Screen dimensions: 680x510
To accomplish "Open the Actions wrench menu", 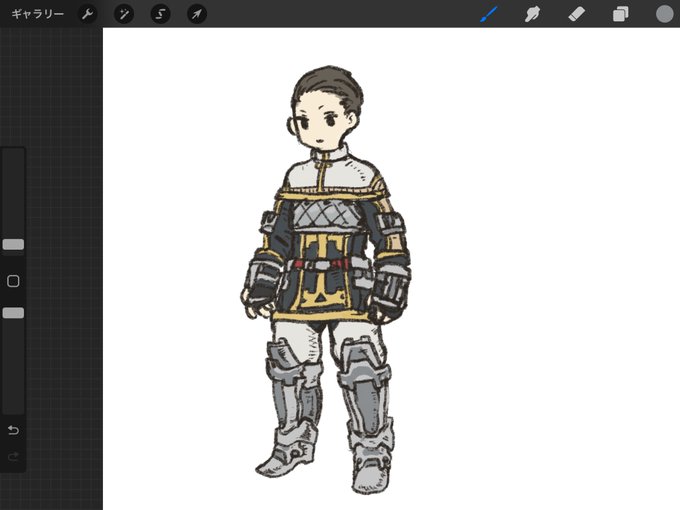I will coord(87,14).
